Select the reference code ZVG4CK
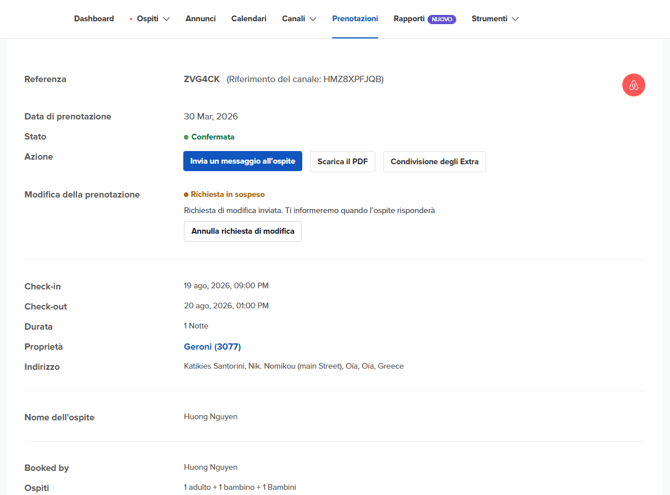Viewport: 670px width, 495px height. 202,79
